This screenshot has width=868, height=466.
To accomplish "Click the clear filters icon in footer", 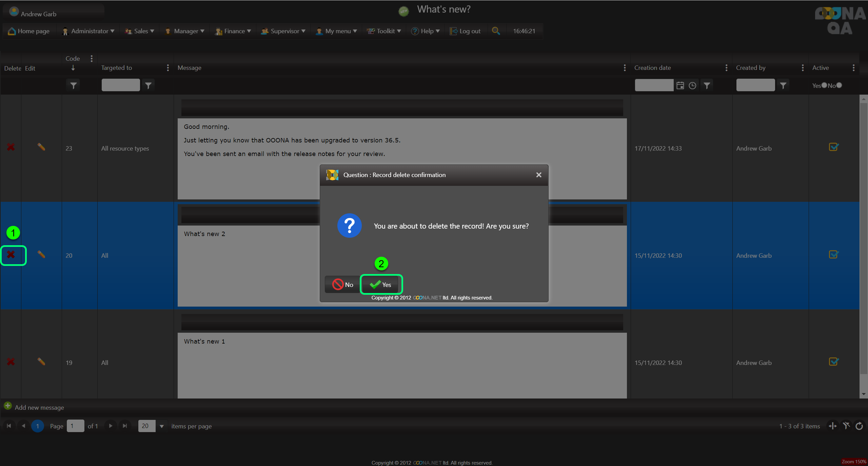I will [846, 426].
